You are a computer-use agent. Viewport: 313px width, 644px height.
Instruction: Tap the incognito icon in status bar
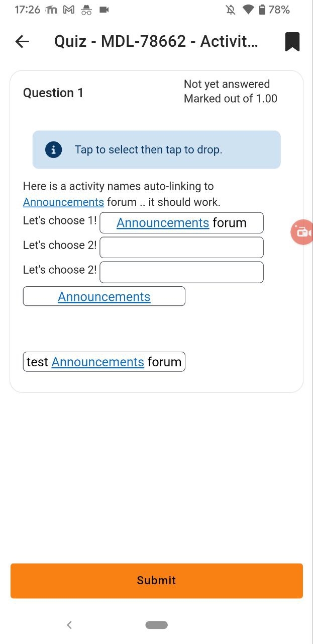86,10
